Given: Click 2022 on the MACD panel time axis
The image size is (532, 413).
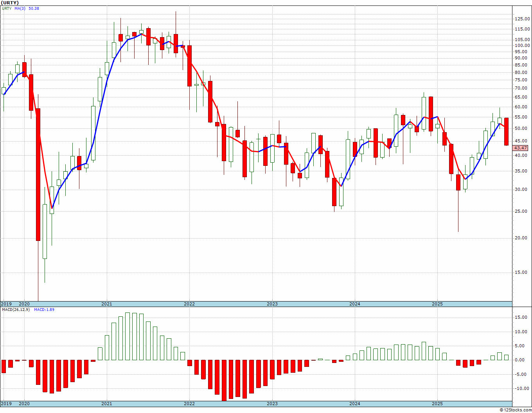Looking at the screenshot, I should 189,404.
